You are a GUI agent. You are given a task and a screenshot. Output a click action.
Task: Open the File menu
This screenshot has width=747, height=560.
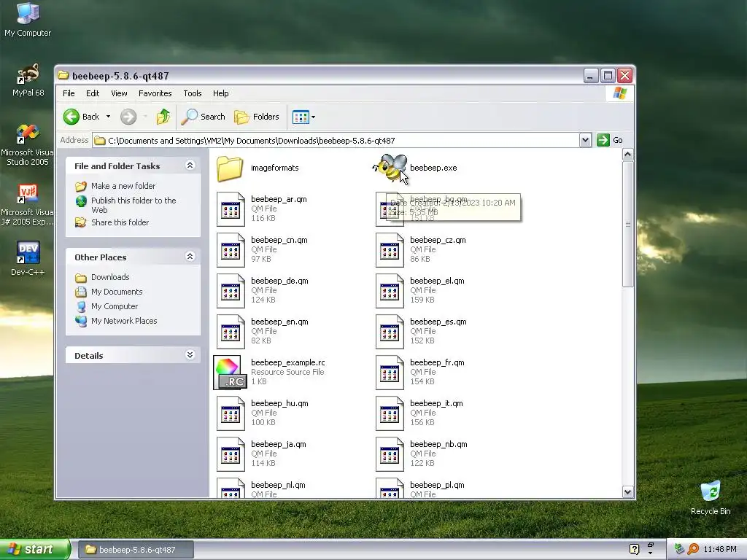click(x=69, y=93)
